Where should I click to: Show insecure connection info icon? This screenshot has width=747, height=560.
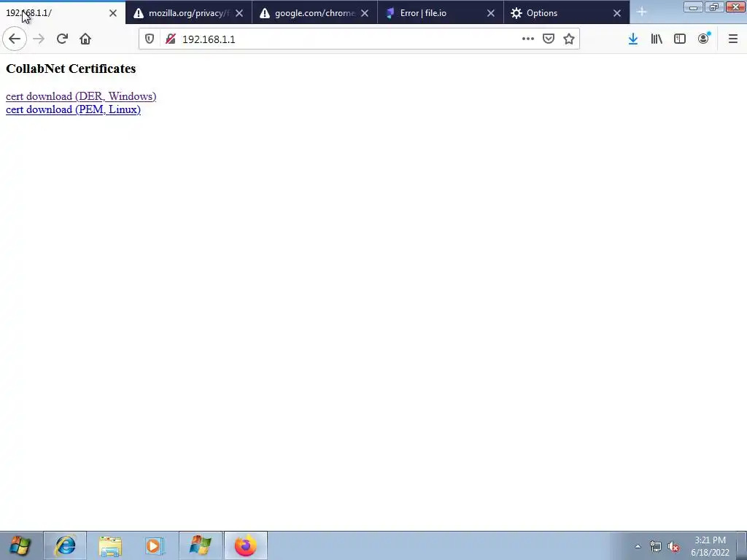171,39
